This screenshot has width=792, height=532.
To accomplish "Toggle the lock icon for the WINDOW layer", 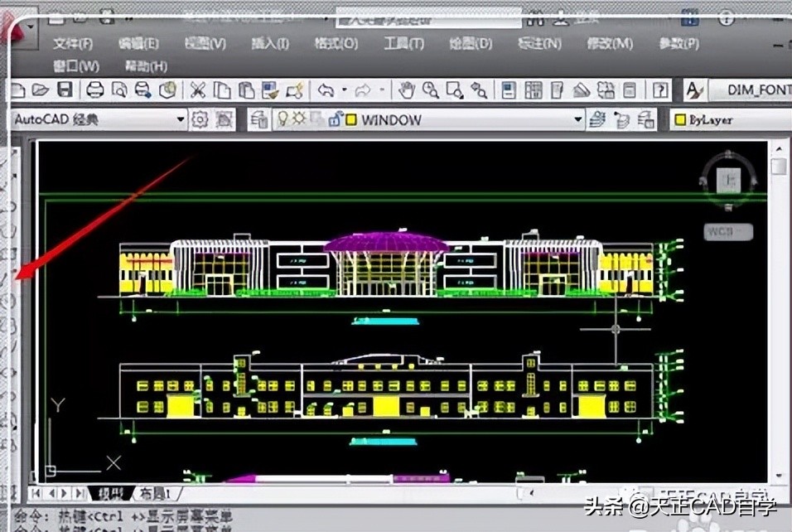I will pyautogui.click(x=336, y=118).
